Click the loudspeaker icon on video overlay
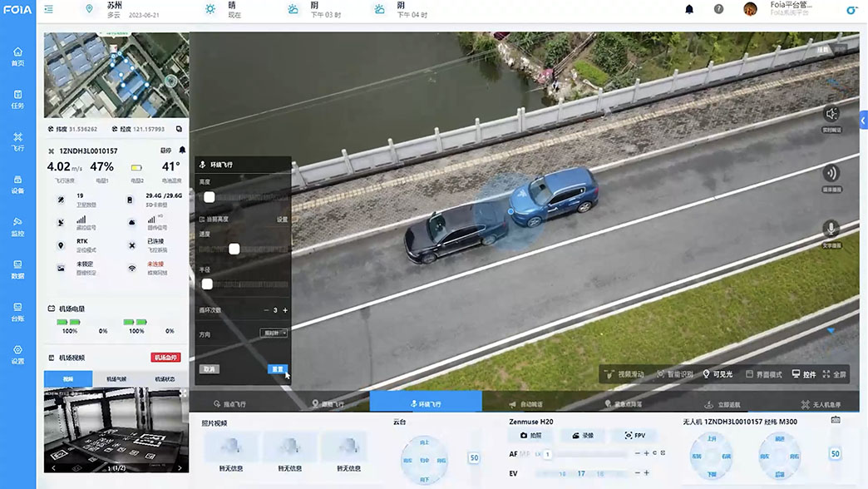The height and width of the screenshot is (489, 868). [x=830, y=115]
